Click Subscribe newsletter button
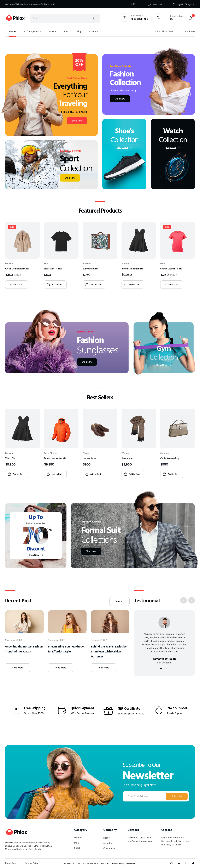 177,796
